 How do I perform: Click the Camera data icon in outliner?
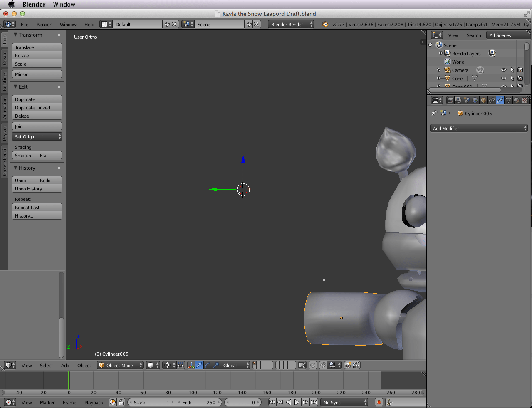pos(480,70)
